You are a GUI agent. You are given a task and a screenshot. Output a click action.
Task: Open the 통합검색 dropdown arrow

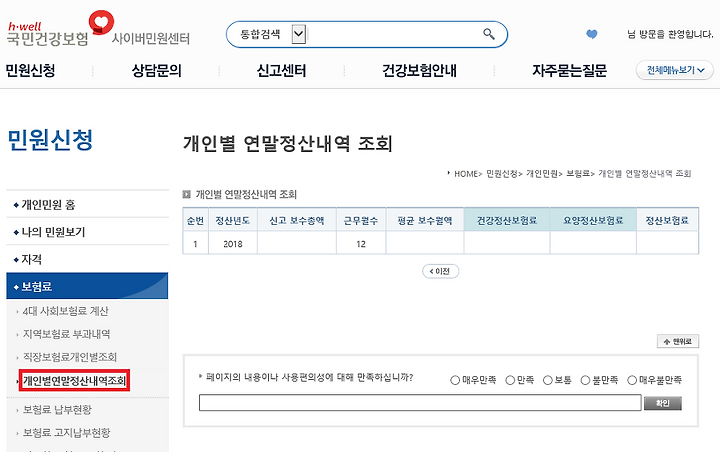[x=298, y=34]
